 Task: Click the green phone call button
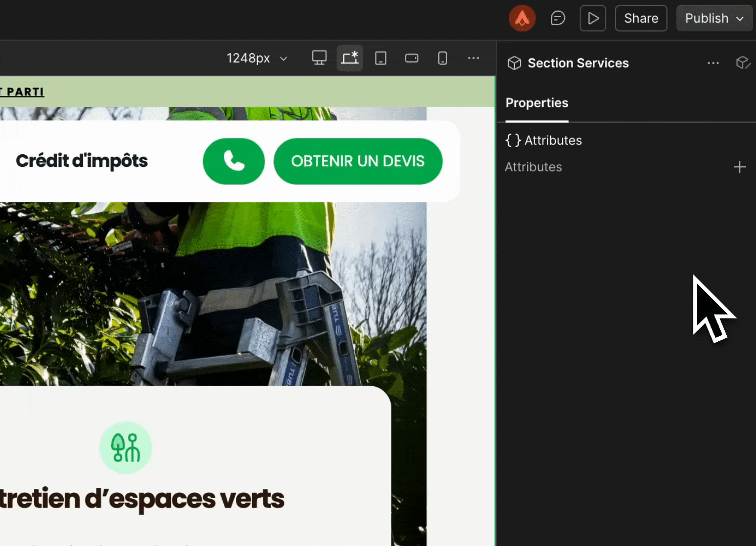[233, 161]
